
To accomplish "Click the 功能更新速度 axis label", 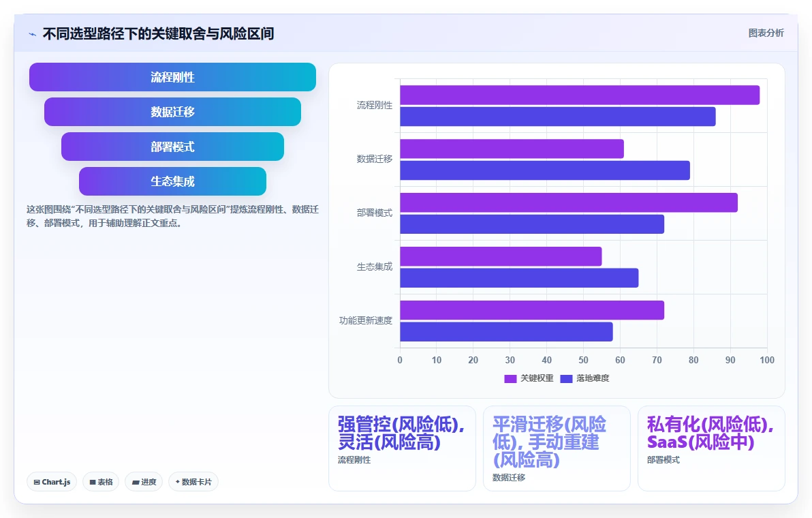I will pyautogui.click(x=366, y=320).
